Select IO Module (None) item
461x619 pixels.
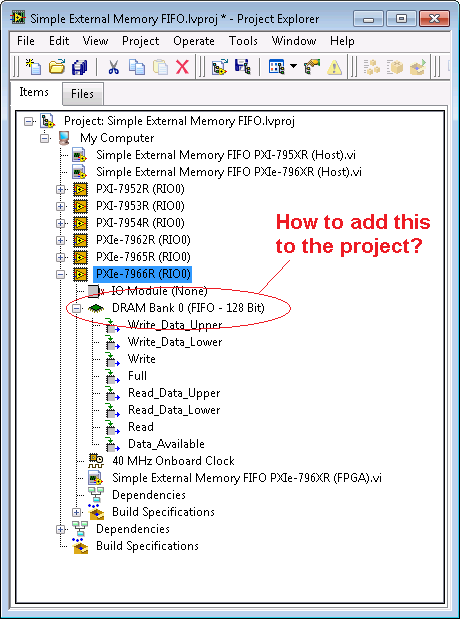tap(159, 291)
